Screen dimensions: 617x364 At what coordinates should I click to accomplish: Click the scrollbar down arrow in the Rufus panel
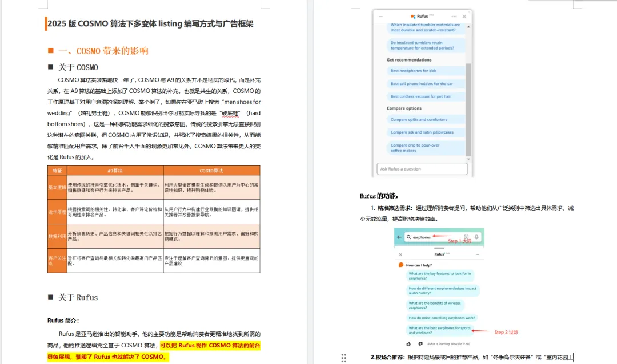click(468, 159)
